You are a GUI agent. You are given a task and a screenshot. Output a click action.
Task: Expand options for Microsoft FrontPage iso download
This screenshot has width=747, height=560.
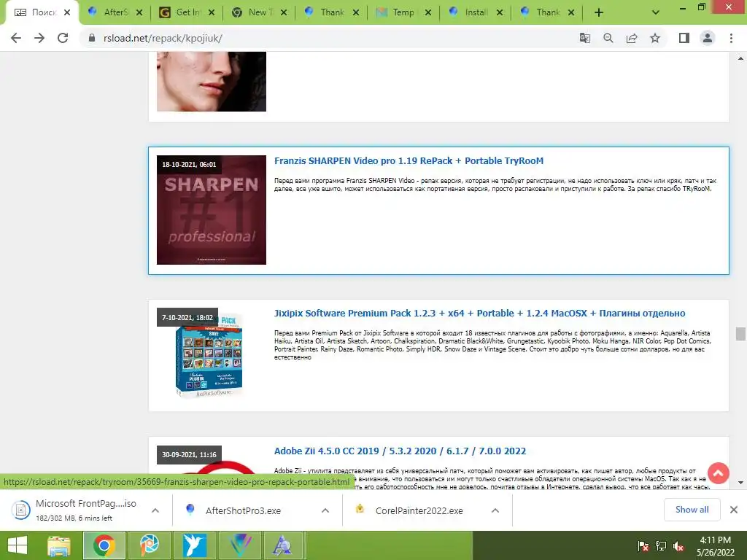click(x=155, y=510)
